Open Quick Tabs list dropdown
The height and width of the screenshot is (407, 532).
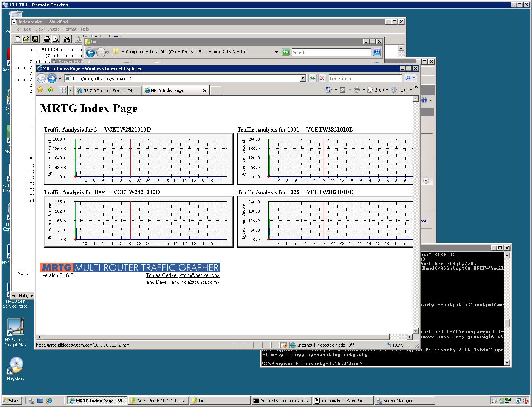(70, 90)
